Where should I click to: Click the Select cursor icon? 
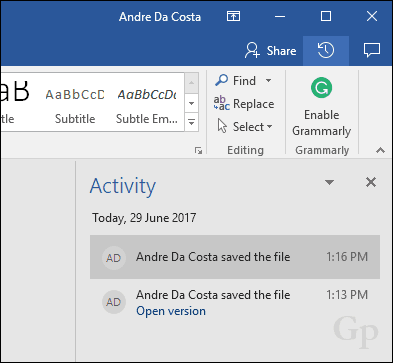pos(222,126)
